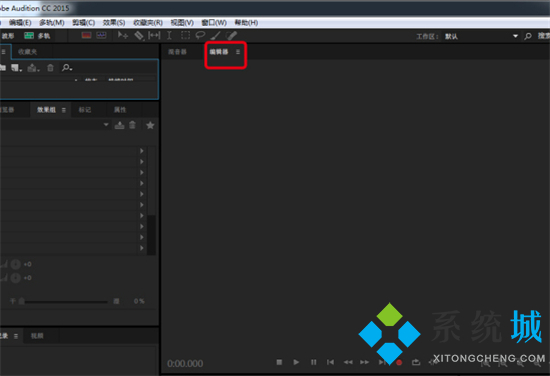Click the favorite star button
Viewport: 550px width, 376px height.
click(150, 125)
